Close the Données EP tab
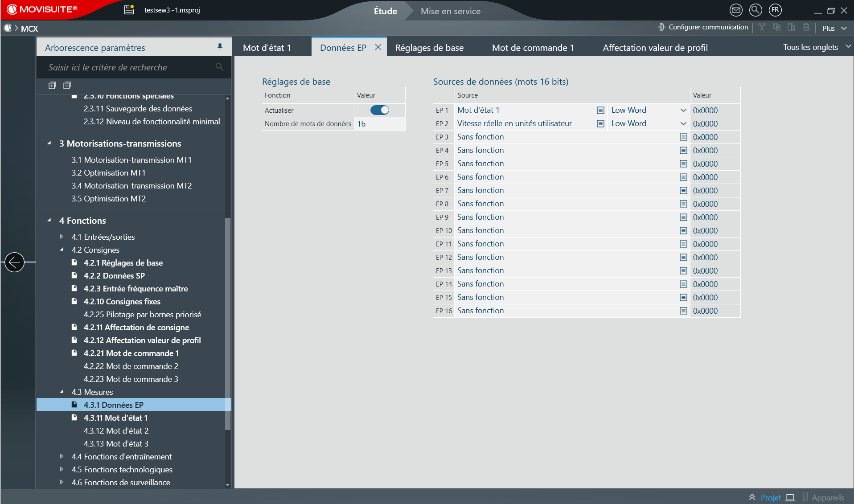 click(378, 47)
